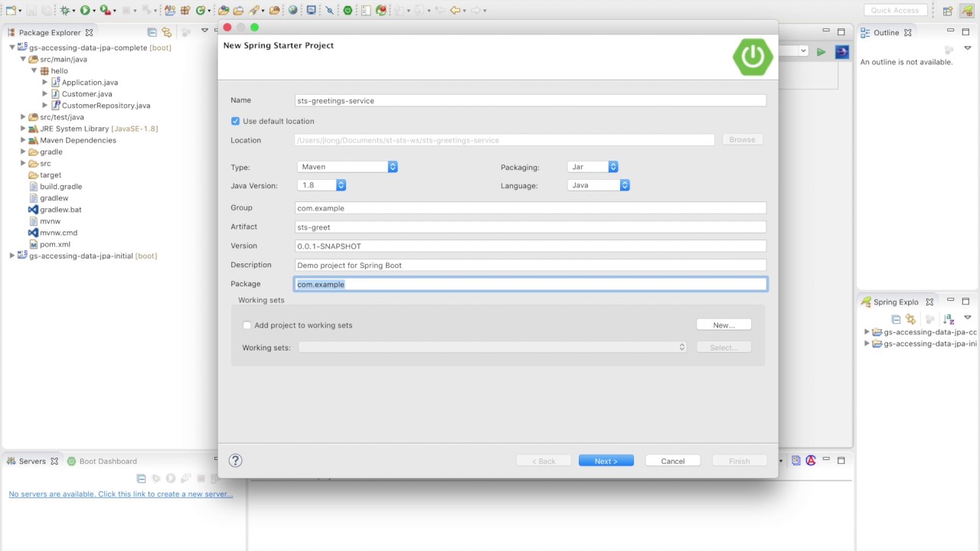Click the Group field containing com.example
Screen dimensions: 980x551
pos(531,208)
